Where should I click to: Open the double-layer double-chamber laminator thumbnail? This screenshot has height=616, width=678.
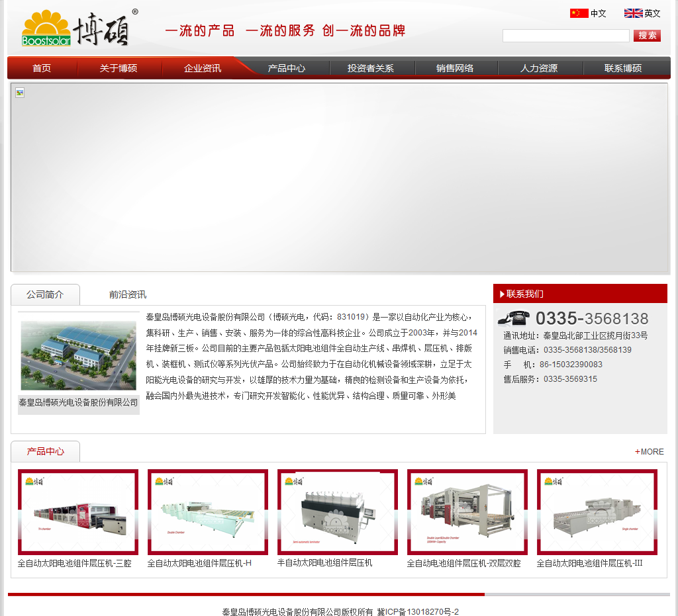[x=467, y=512]
